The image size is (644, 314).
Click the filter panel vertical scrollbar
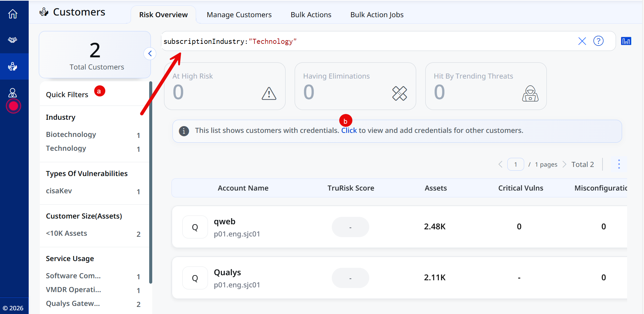(x=151, y=182)
